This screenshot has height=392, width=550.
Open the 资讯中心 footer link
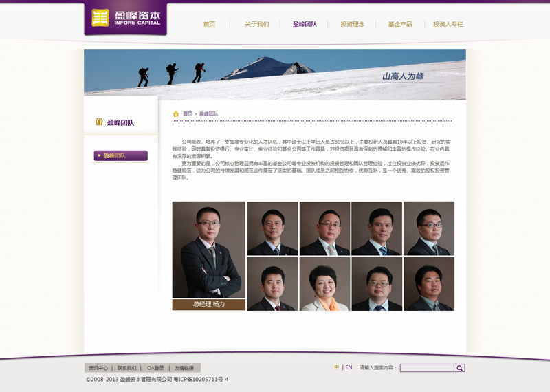coord(98,368)
